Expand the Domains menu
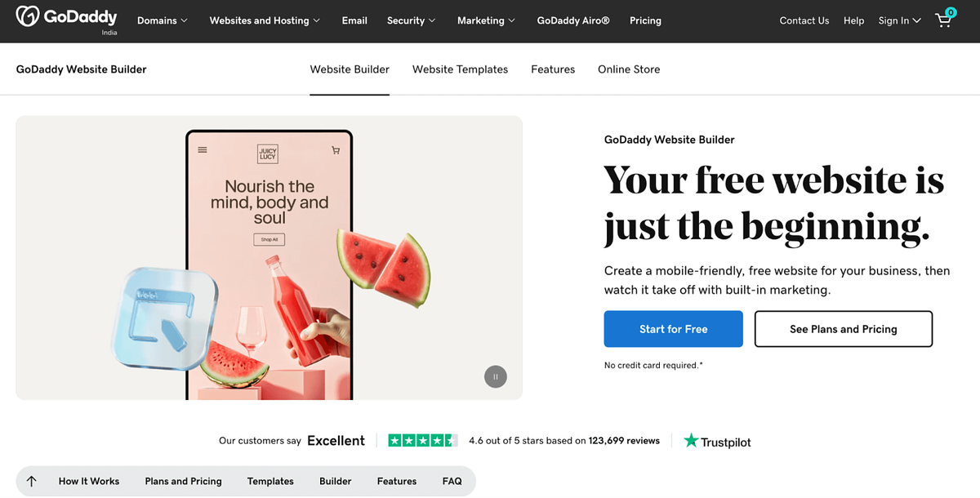 click(161, 20)
